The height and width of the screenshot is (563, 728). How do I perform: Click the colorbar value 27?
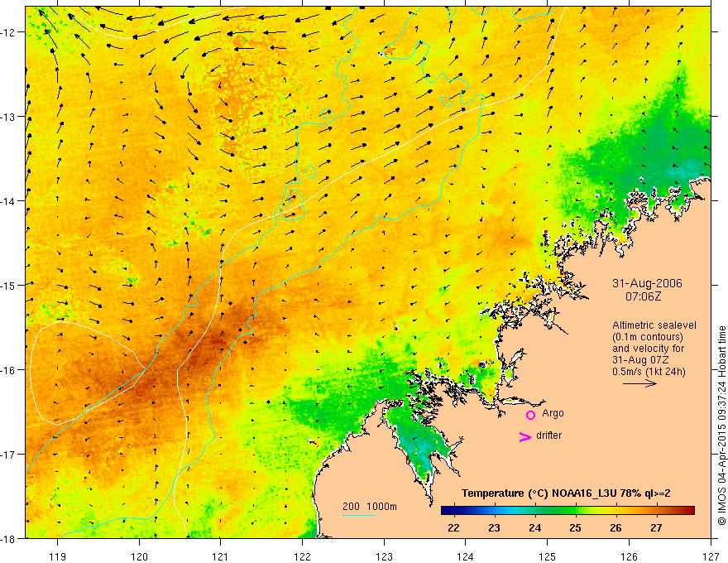pyautogui.click(x=656, y=527)
